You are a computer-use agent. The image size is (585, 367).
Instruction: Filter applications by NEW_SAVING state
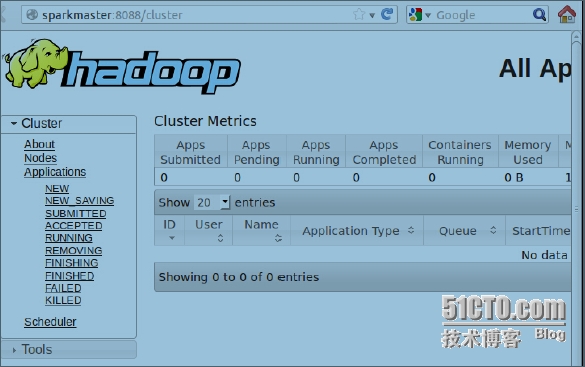(79, 201)
